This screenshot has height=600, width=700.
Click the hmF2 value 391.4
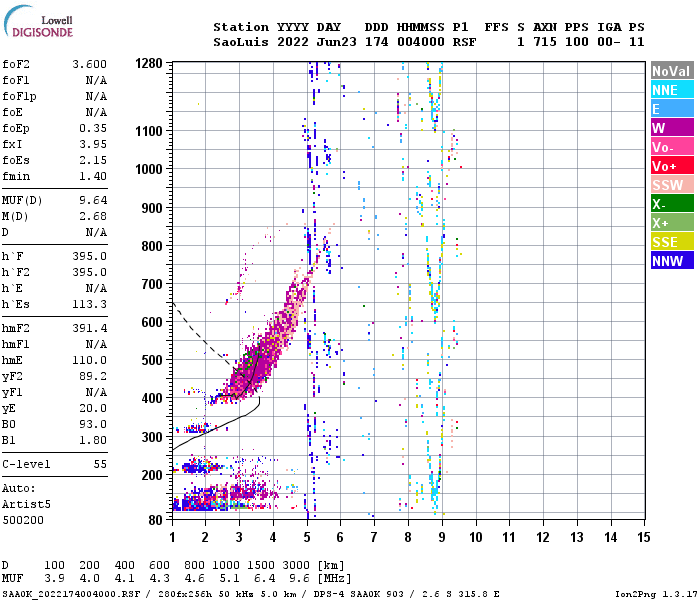(x=89, y=328)
